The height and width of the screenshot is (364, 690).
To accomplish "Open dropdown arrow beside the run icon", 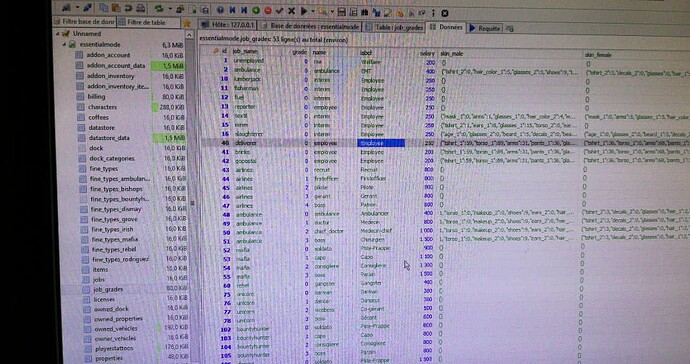I will (x=313, y=11).
